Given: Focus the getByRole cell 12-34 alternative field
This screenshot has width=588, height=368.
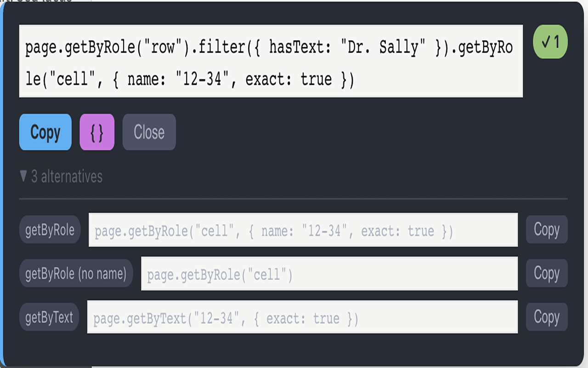Looking at the screenshot, I should point(303,230).
